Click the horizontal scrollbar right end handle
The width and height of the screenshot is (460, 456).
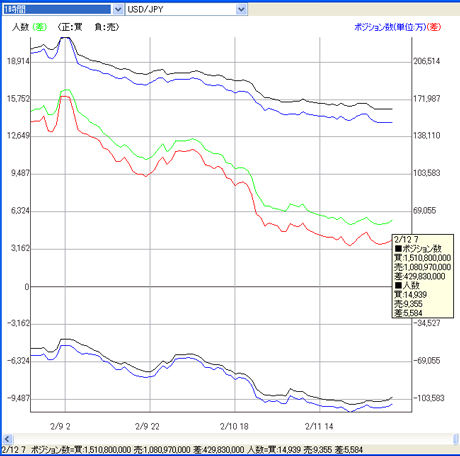(x=456, y=439)
